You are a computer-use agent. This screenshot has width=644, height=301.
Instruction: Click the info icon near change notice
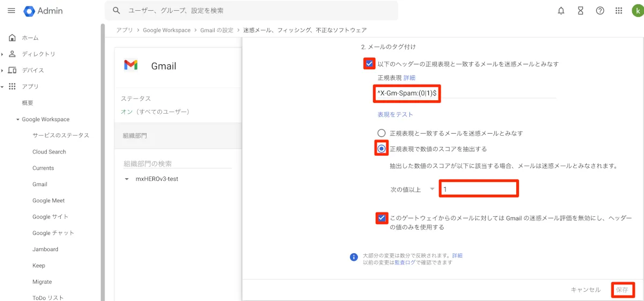tap(354, 257)
